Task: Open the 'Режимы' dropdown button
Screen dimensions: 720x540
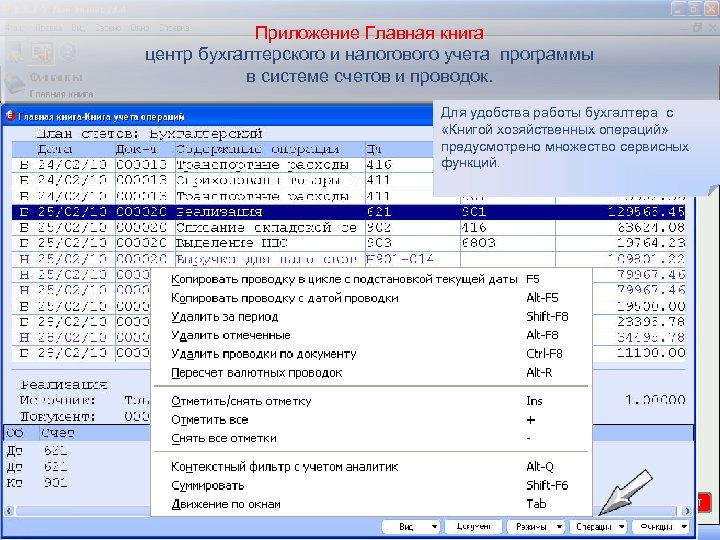Action: coord(536,527)
